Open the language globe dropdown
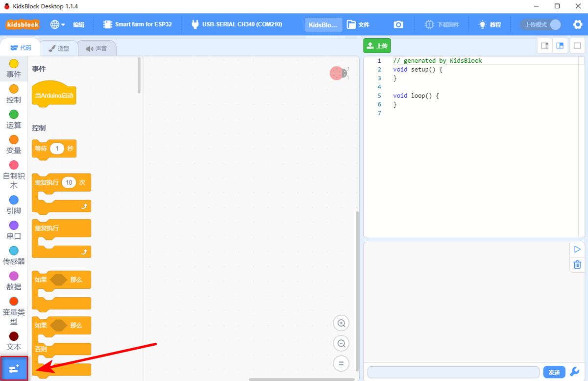 pos(57,25)
